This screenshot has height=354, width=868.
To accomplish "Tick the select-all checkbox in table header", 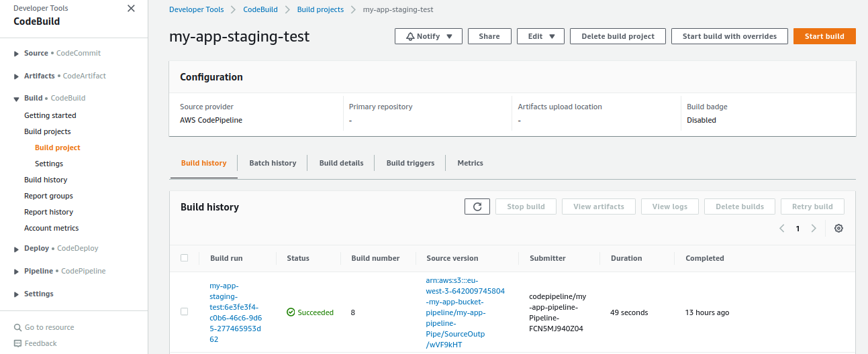I will coord(185,258).
